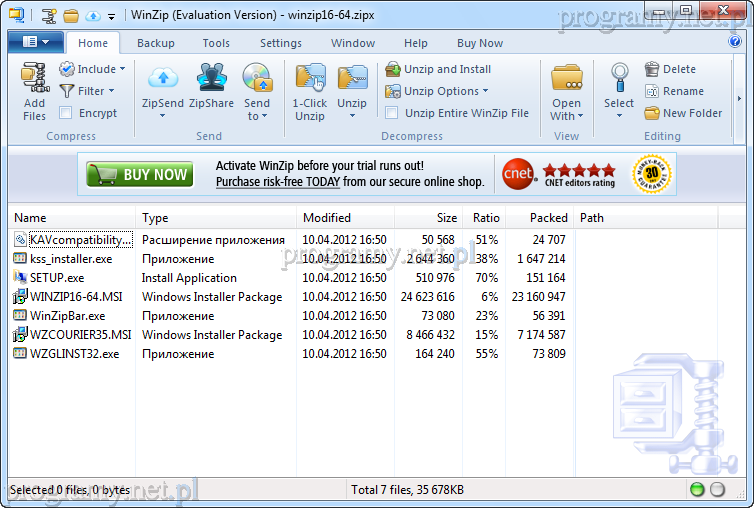
Task: Click the Unzip folder icon
Action: click(352, 78)
